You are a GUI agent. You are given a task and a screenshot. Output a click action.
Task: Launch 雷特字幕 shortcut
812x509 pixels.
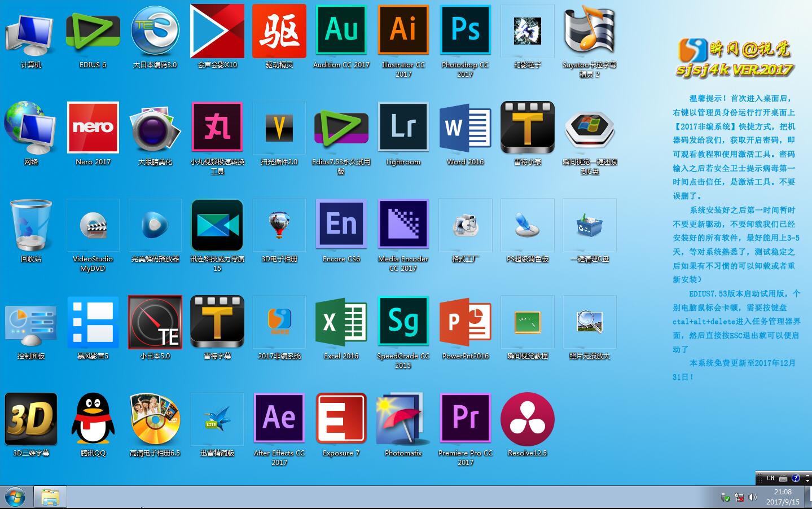click(217, 322)
